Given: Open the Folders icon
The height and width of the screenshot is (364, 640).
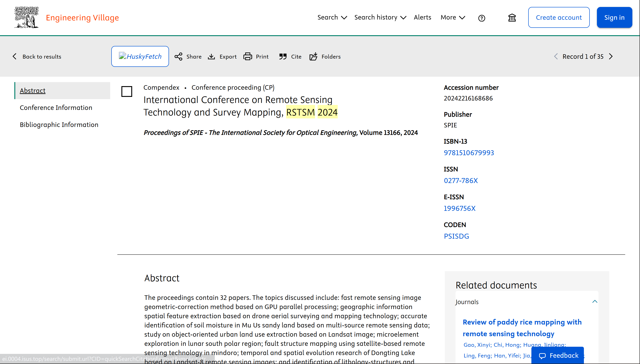Looking at the screenshot, I should point(313,57).
